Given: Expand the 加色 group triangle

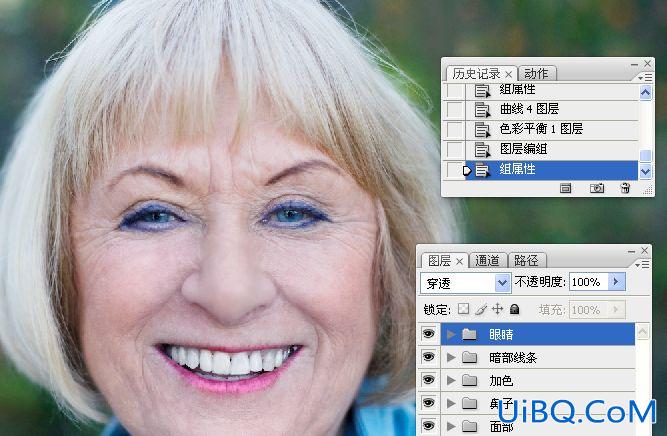Looking at the screenshot, I should coord(451,380).
